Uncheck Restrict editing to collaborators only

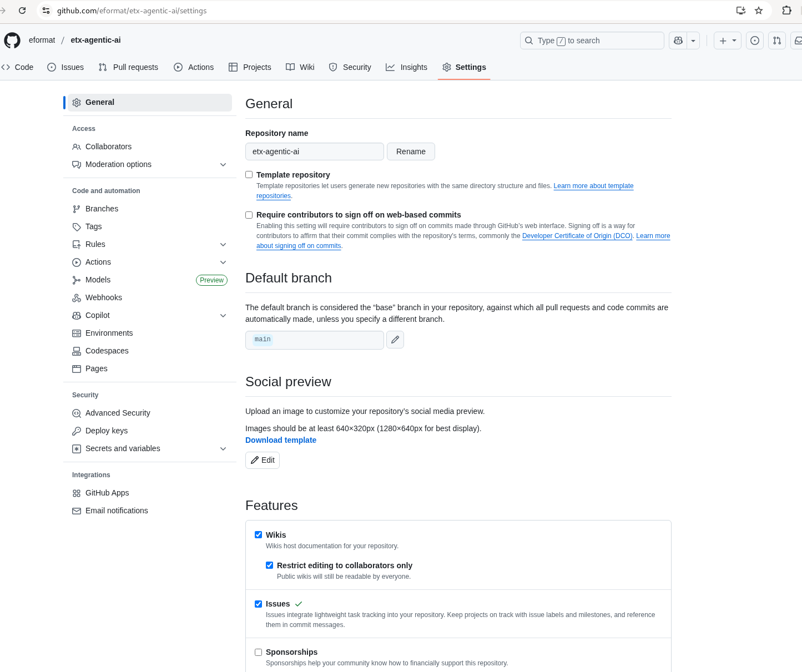click(270, 565)
